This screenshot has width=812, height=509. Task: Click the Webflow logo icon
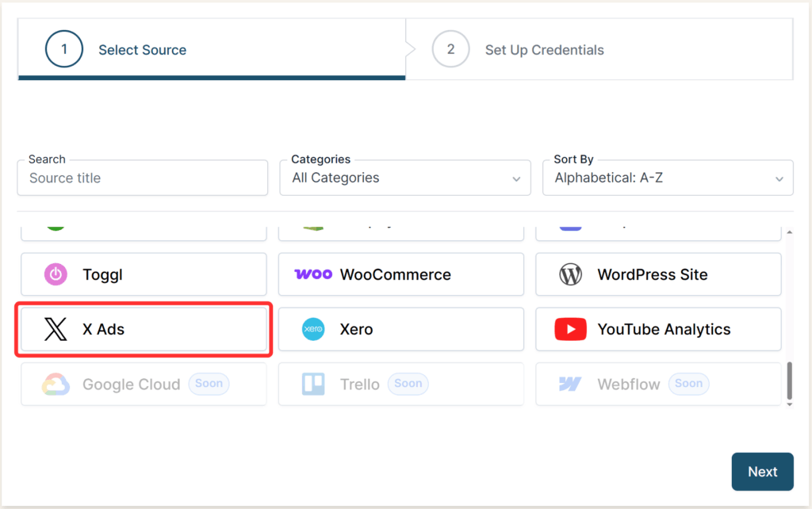coord(570,385)
